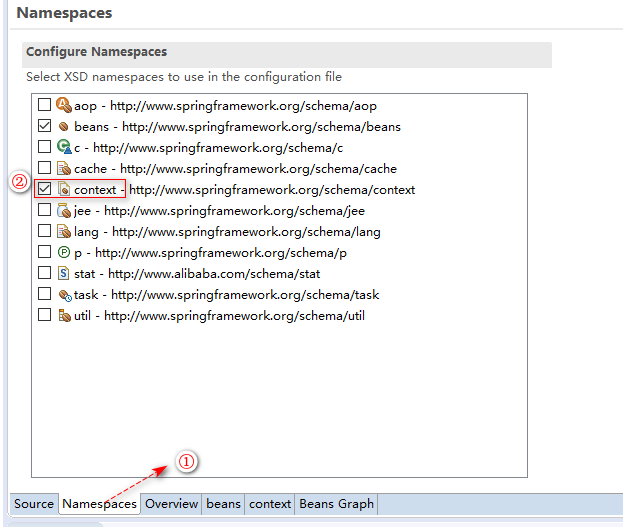
Task: Tick the lang namespace checkbox
Action: coord(44,231)
